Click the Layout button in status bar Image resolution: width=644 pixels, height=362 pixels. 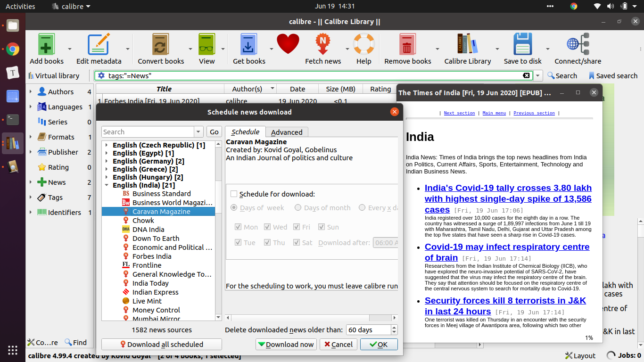click(x=580, y=355)
